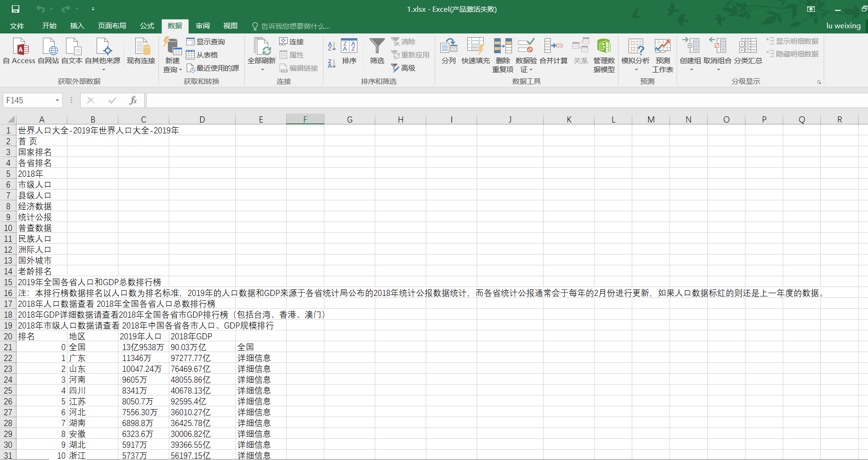Select cell E24 详细信息 for 河南

click(x=261, y=380)
